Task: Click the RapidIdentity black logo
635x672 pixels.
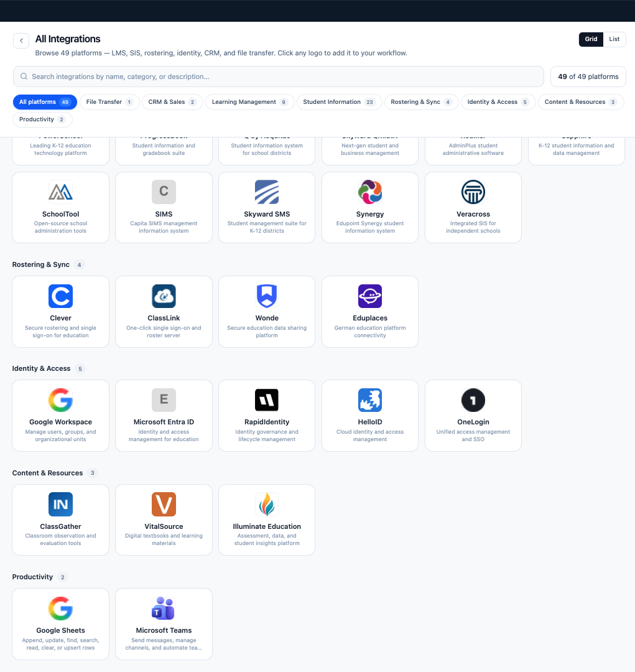Action: coord(267,400)
